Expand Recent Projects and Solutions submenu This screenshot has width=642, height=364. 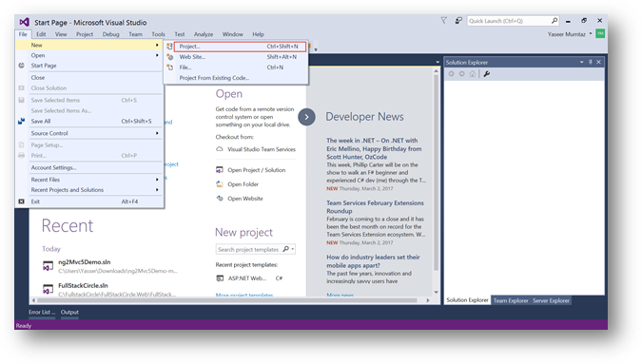coord(157,190)
